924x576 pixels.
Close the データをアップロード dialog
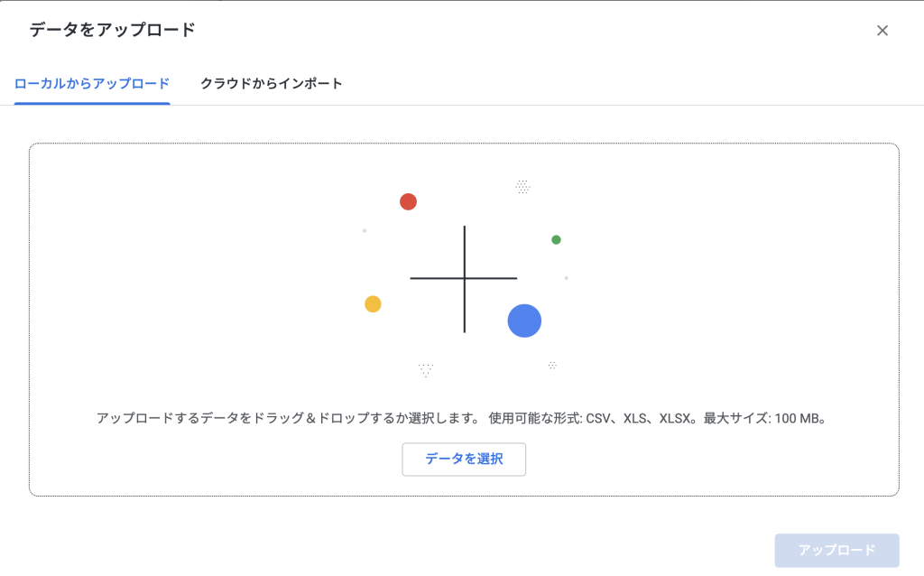click(882, 31)
